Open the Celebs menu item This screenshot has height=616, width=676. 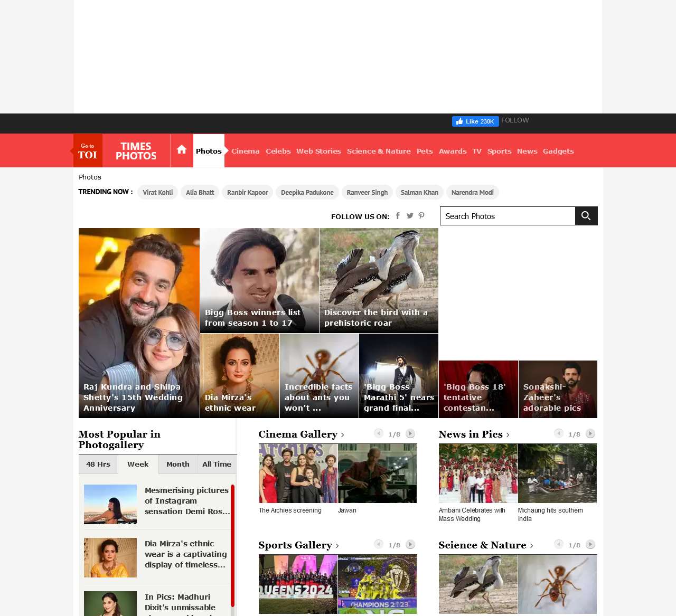coord(278,151)
